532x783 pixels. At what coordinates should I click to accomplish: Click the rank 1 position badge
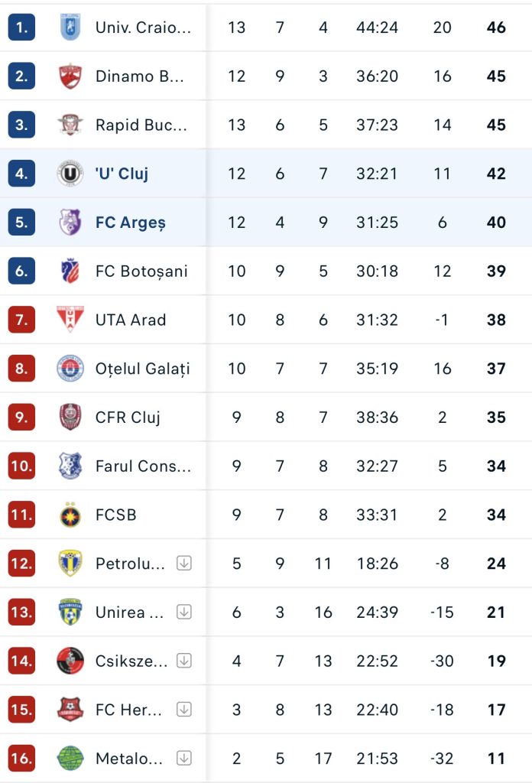tap(21, 27)
